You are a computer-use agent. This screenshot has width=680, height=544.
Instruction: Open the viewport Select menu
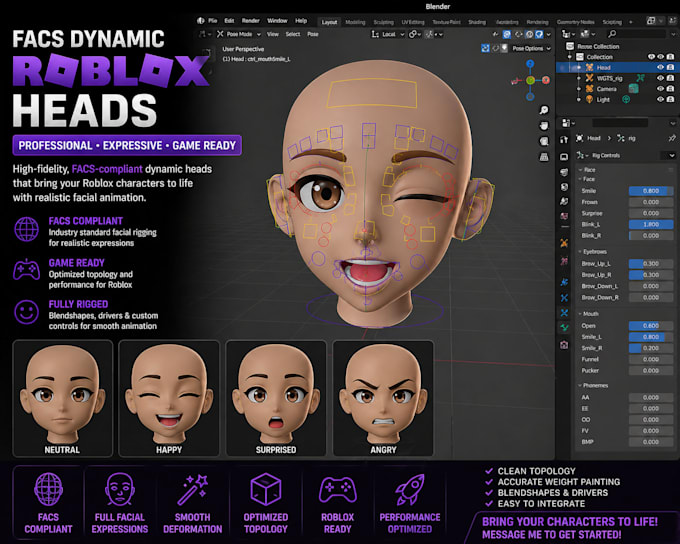[x=293, y=34]
